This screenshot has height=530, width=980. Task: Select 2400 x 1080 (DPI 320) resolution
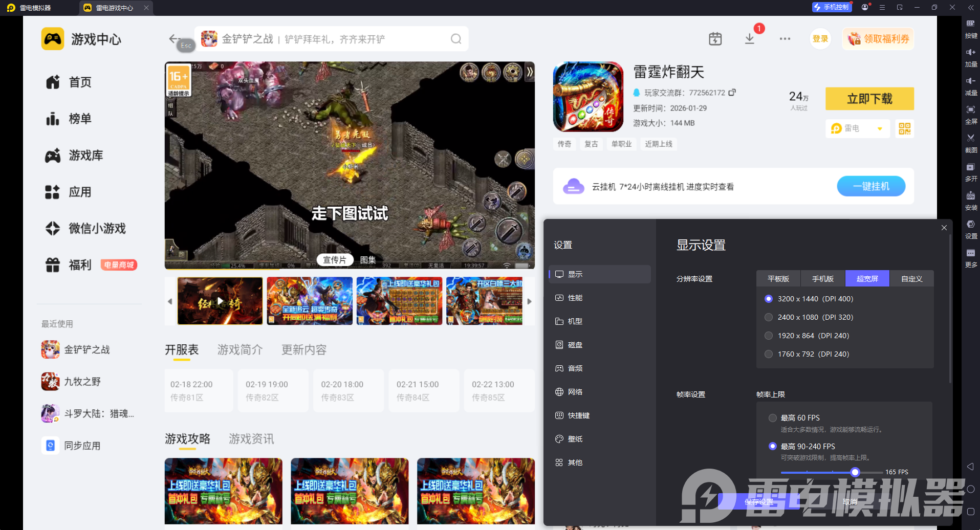coord(809,317)
